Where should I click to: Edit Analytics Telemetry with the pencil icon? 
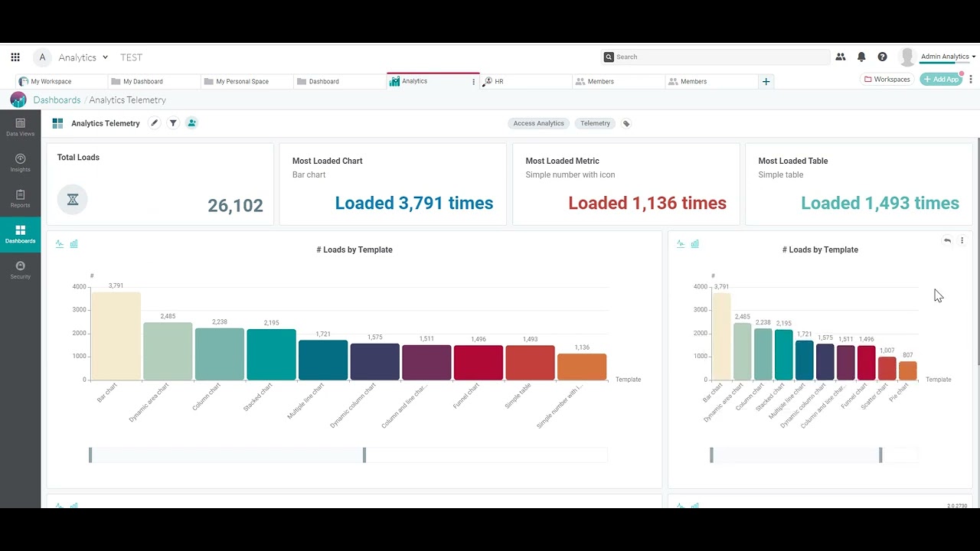(154, 123)
